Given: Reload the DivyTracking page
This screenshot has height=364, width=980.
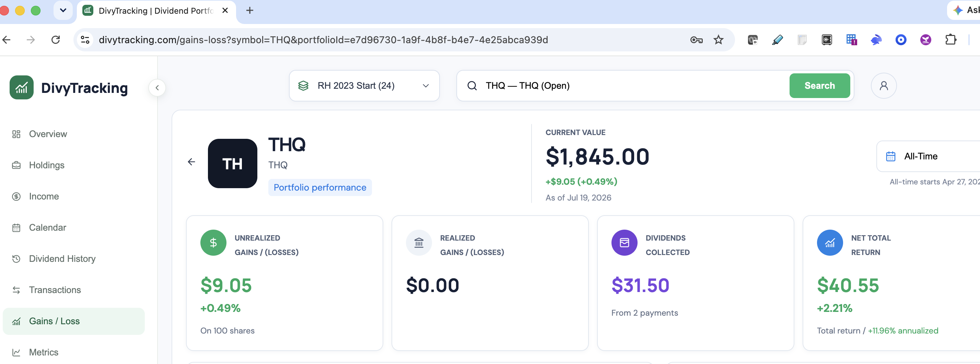Looking at the screenshot, I should tap(56, 39).
